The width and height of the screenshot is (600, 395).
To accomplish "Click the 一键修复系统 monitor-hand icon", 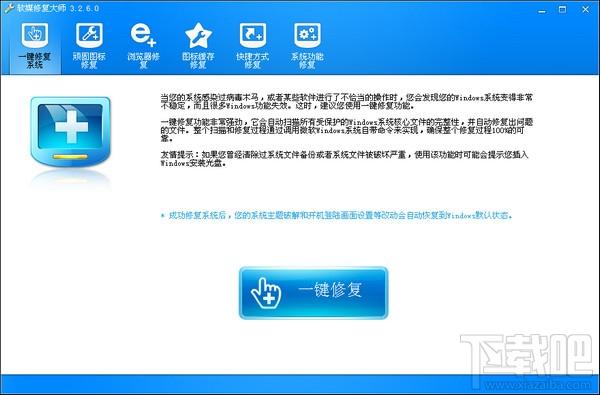I will coord(35,35).
